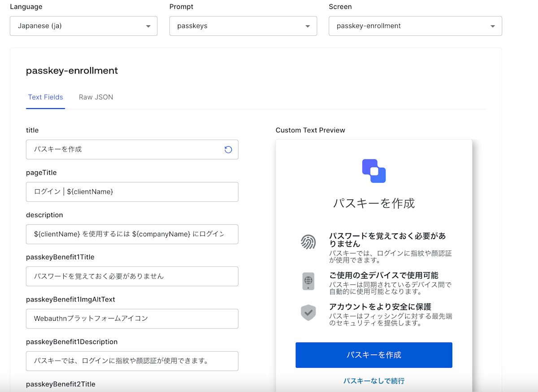Viewport: 538px width, 392px height.
Task: Click the shield checkmark icon in the preview
Action: [308, 313]
